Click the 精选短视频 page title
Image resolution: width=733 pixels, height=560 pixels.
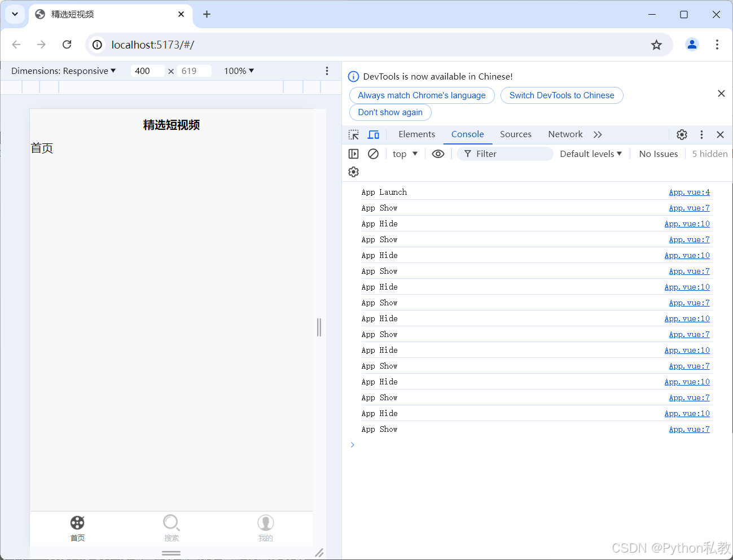click(172, 125)
